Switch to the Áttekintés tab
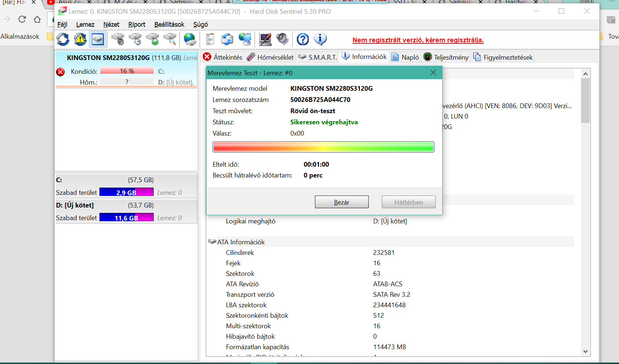Screen dimensions: 619x364 click(223, 57)
